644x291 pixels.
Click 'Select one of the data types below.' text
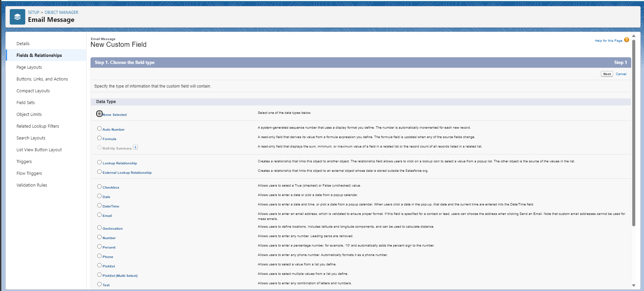point(284,113)
